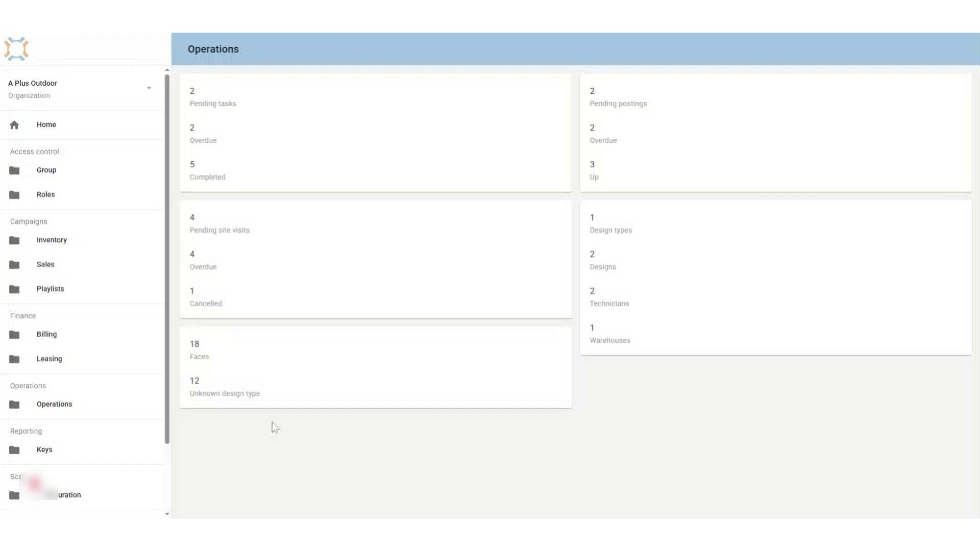Screen dimensions: 980x551
Task: Click the Faces label
Action: 199,357
